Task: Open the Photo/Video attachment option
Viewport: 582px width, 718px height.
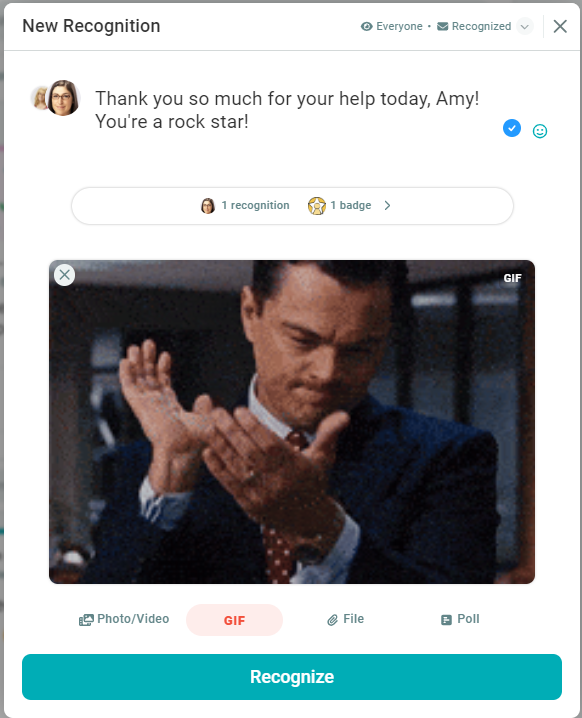Action: (124, 619)
